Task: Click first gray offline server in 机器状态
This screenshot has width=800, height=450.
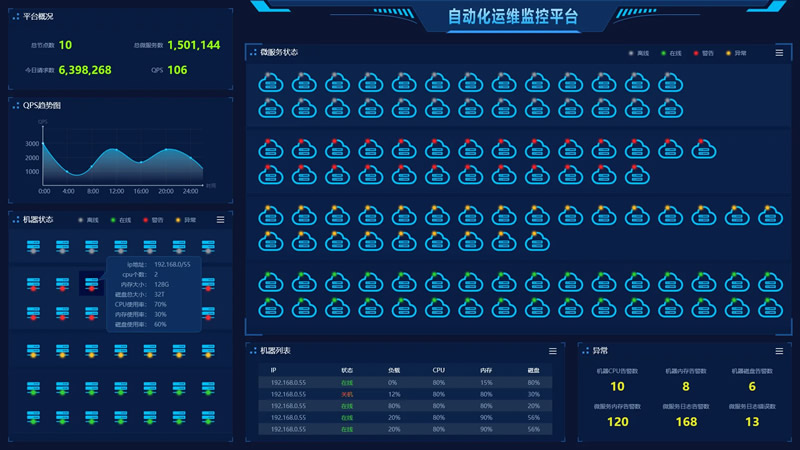Action: (x=33, y=247)
